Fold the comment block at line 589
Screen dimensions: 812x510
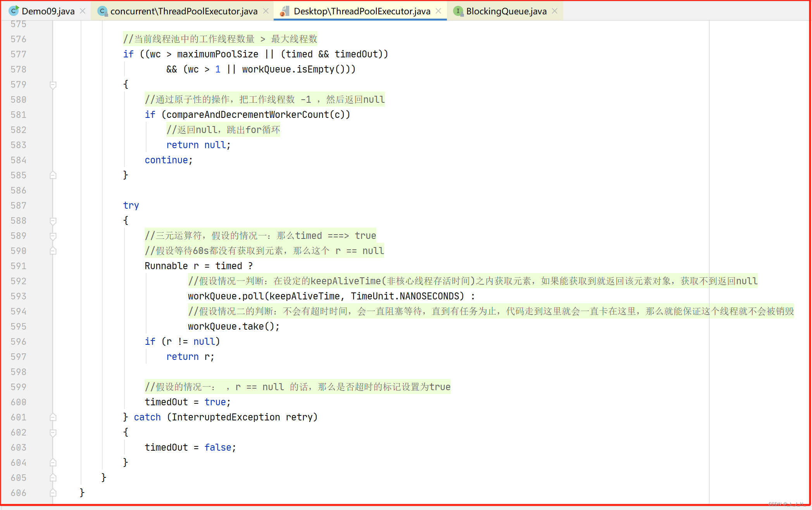tap(53, 236)
